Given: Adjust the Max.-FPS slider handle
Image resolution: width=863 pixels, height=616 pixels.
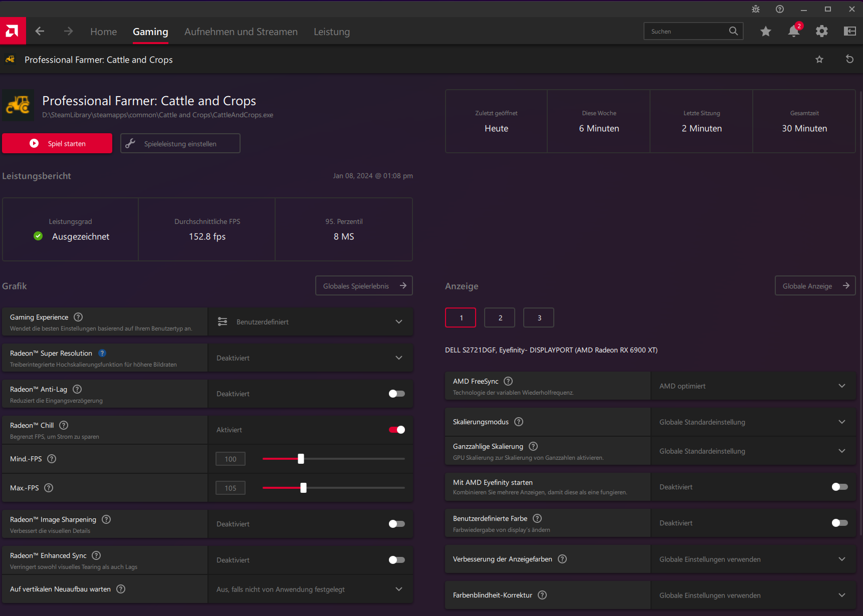Looking at the screenshot, I should (x=303, y=488).
